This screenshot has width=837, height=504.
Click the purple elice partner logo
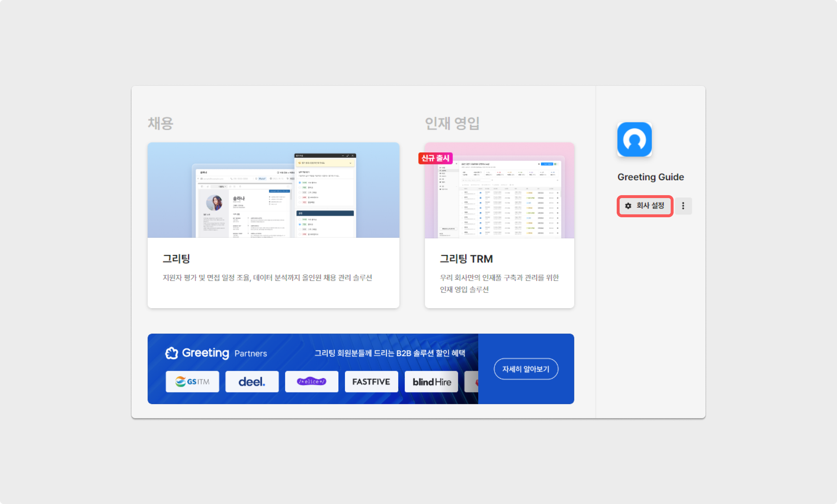coord(312,382)
